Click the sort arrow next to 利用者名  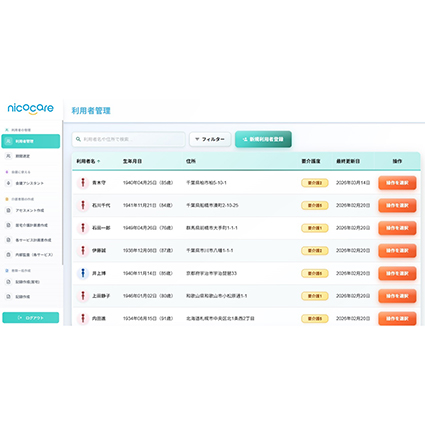pyautogui.click(x=99, y=161)
